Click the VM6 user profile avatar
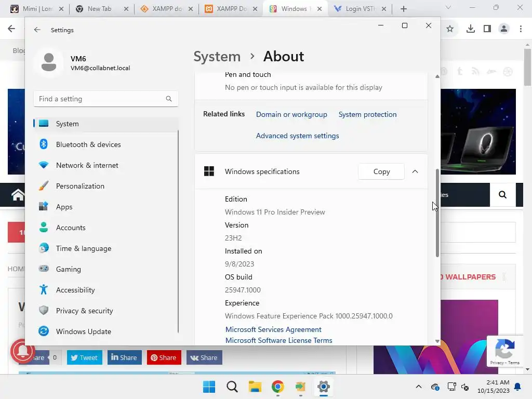 tap(48, 62)
